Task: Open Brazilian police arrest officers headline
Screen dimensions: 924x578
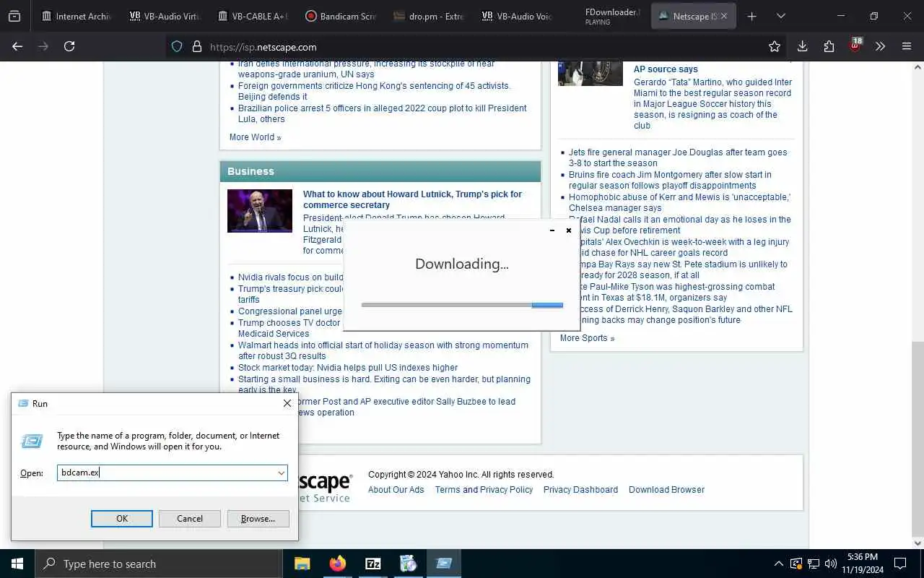Action: point(383,113)
